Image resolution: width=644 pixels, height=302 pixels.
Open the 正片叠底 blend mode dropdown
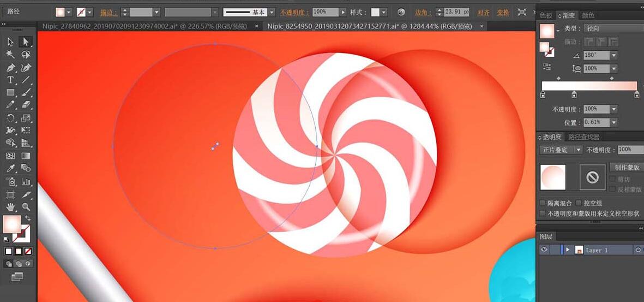click(x=561, y=150)
